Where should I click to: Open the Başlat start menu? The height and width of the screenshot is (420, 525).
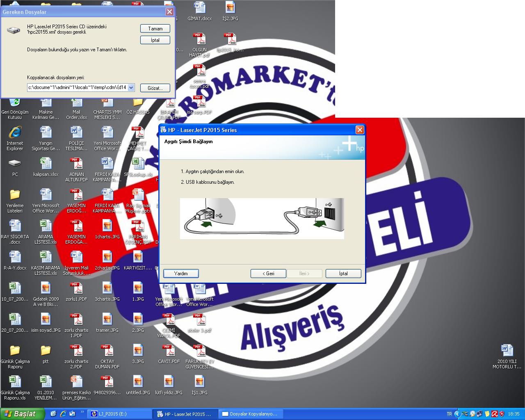click(22, 414)
